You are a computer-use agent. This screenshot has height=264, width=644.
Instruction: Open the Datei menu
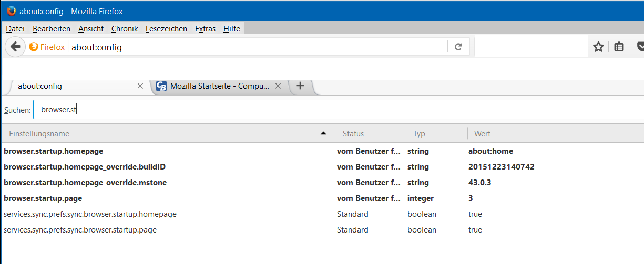click(15, 29)
